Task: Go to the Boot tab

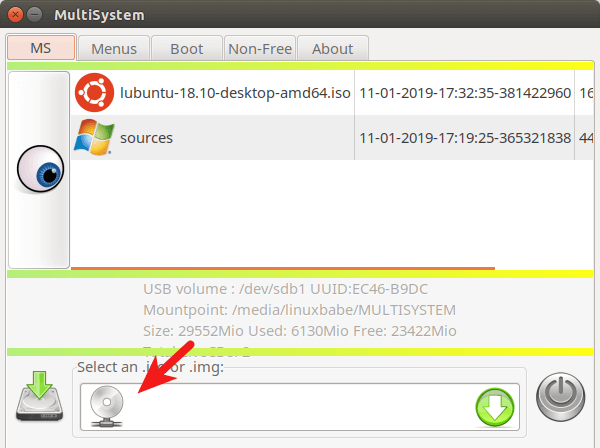Action: click(x=187, y=48)
